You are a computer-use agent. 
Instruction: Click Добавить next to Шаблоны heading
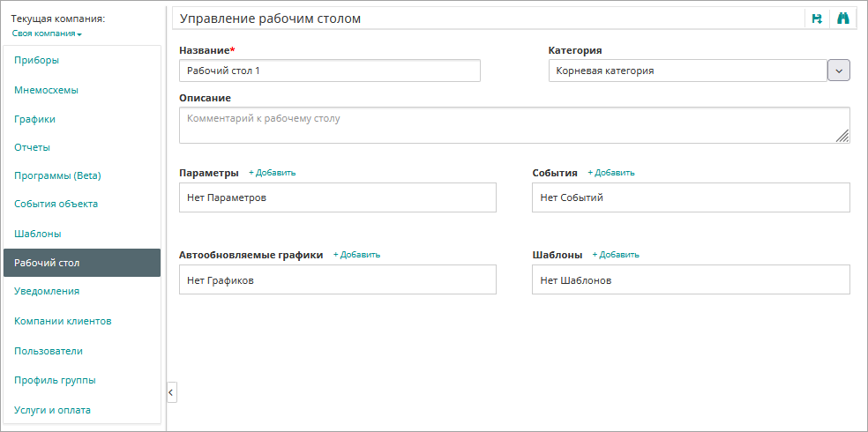tap(616, 255)
